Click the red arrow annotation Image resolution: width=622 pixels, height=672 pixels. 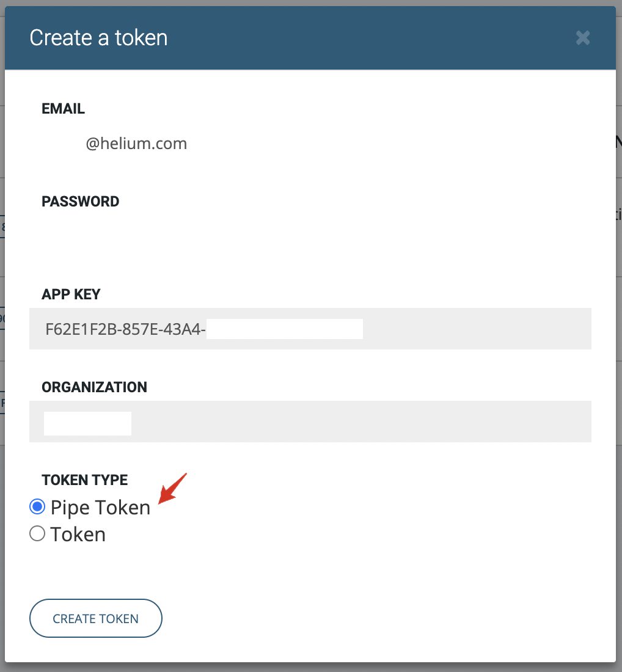pyautogui.click(x=172, y=488)
